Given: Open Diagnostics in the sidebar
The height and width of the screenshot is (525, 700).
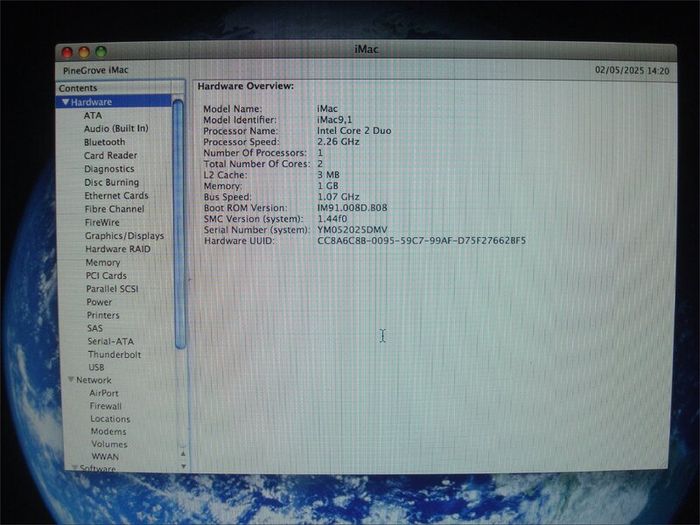Looking at the screenshot, I should 109,169.
